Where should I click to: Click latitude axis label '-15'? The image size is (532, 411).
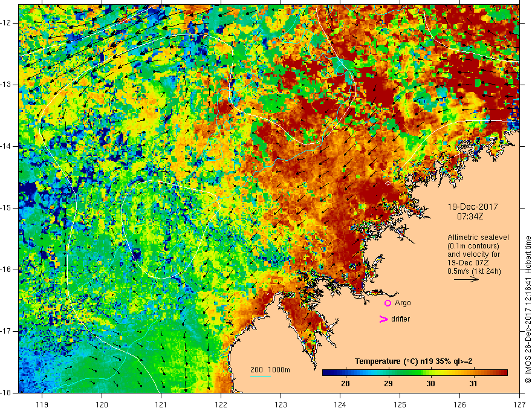tap(6, 208)
